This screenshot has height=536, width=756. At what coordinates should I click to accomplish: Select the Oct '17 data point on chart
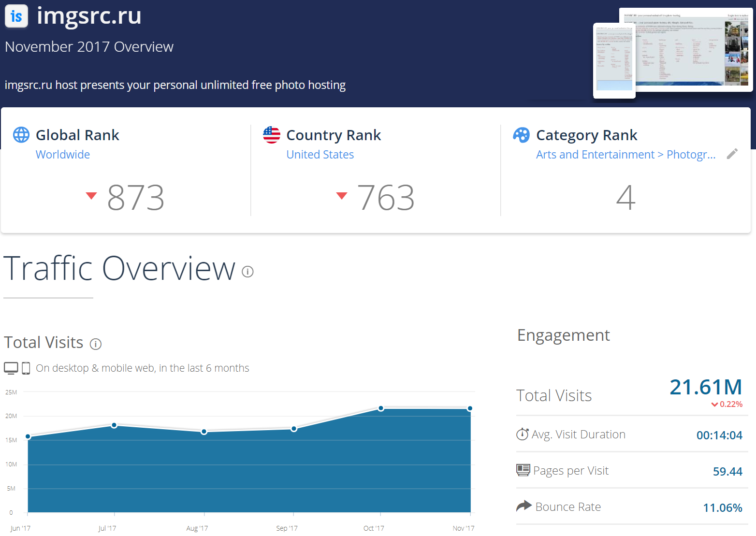tap(381, 408)
